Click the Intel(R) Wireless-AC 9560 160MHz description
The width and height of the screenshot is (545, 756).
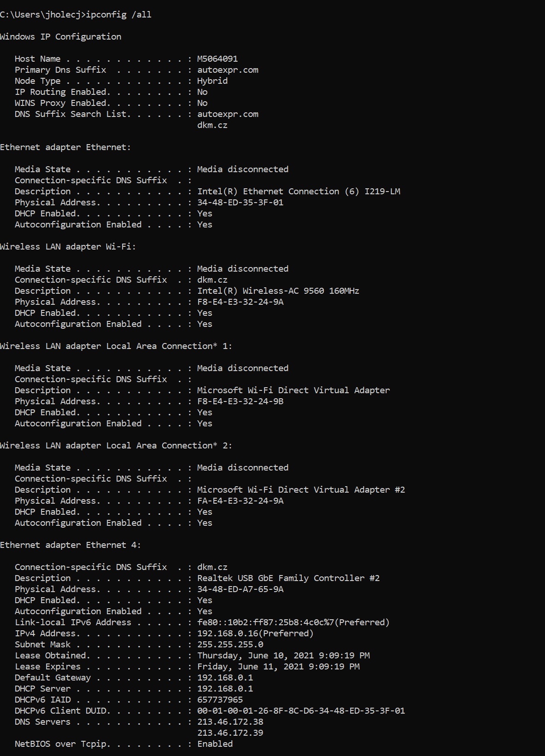coord(278,291)
